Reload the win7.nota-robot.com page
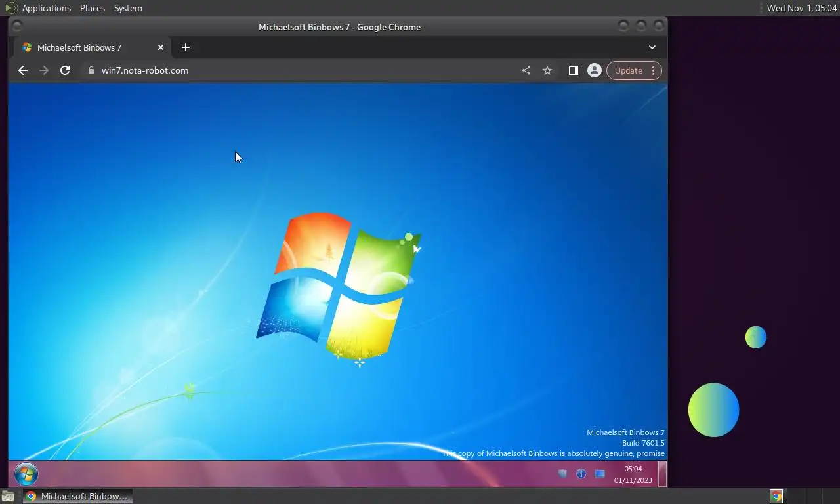Image resolution: width=840 pixels, height=504 pixels. [x=65, y=70]
